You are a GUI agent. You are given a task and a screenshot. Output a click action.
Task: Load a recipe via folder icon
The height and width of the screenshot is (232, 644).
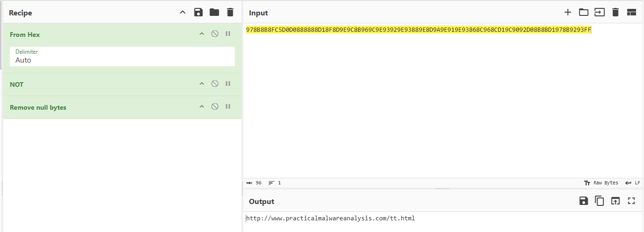click(214, 13)
